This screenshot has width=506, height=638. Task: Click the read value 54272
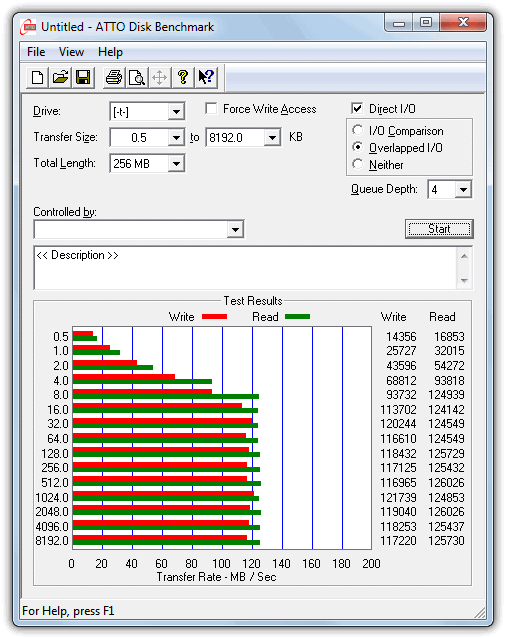coord(449,366)
